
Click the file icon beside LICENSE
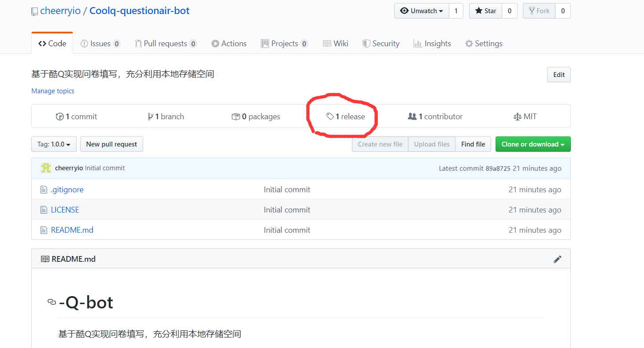(44, 210)
